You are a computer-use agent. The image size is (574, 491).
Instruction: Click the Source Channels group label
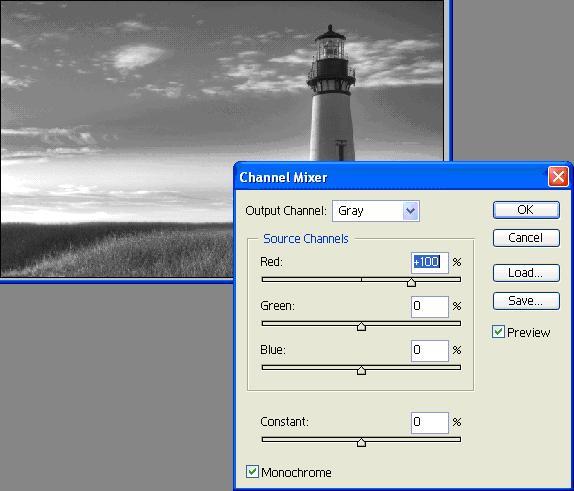(x=306, y=239)
